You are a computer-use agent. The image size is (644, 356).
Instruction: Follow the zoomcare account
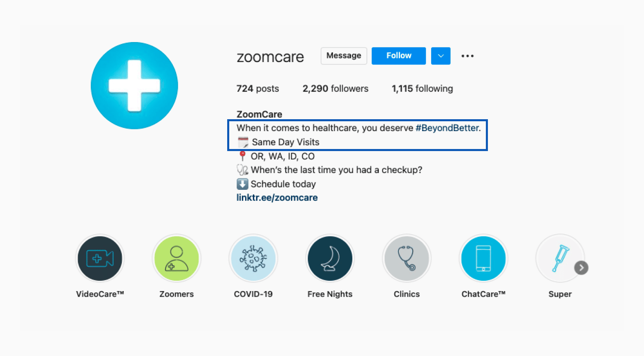pyautogui.click(x=399, y=56)
